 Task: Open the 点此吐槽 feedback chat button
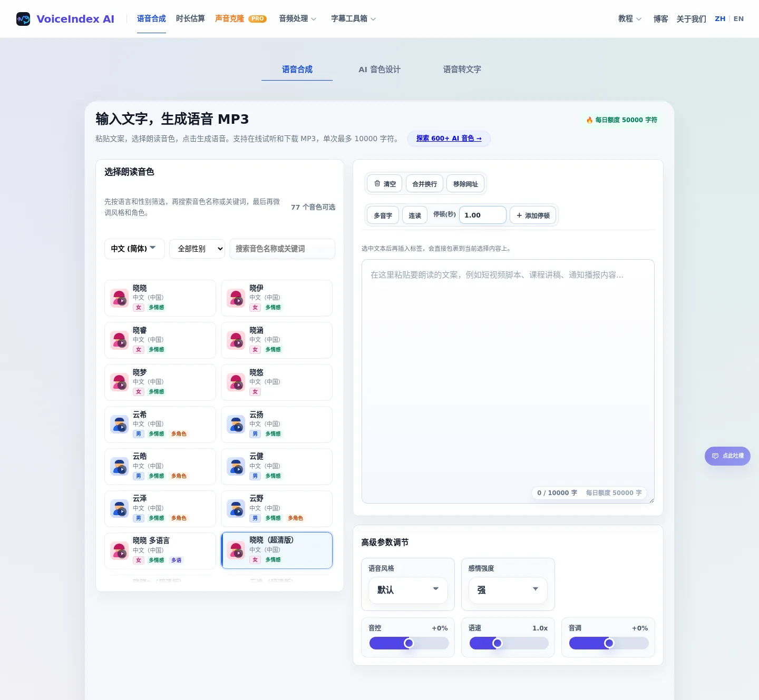727,456
